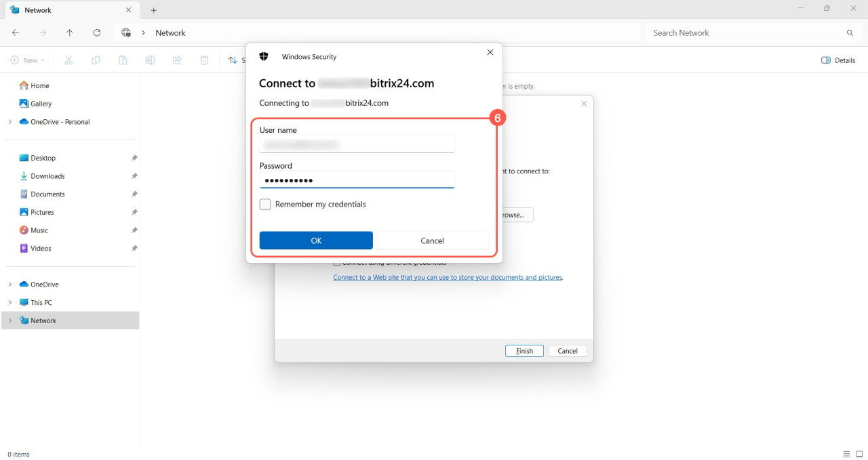Open Gallery from the sidebar
The height and width of the screenshot is (460, 868).
pos(41,104)
